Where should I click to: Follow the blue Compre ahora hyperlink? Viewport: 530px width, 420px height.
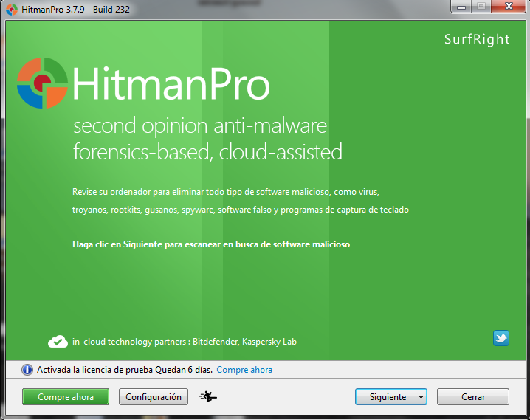(x=244, y=370)
